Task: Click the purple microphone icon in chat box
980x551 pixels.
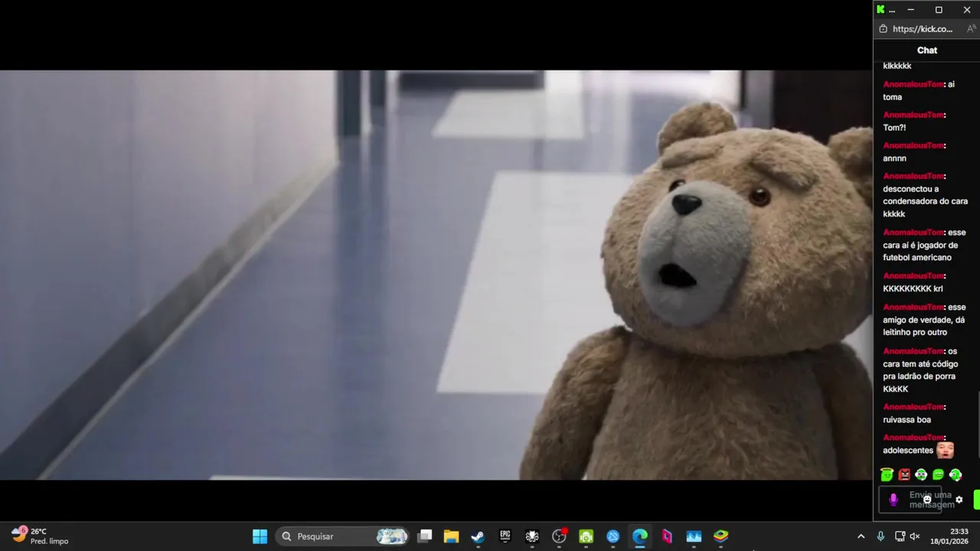Action: (x=893, y=500)
